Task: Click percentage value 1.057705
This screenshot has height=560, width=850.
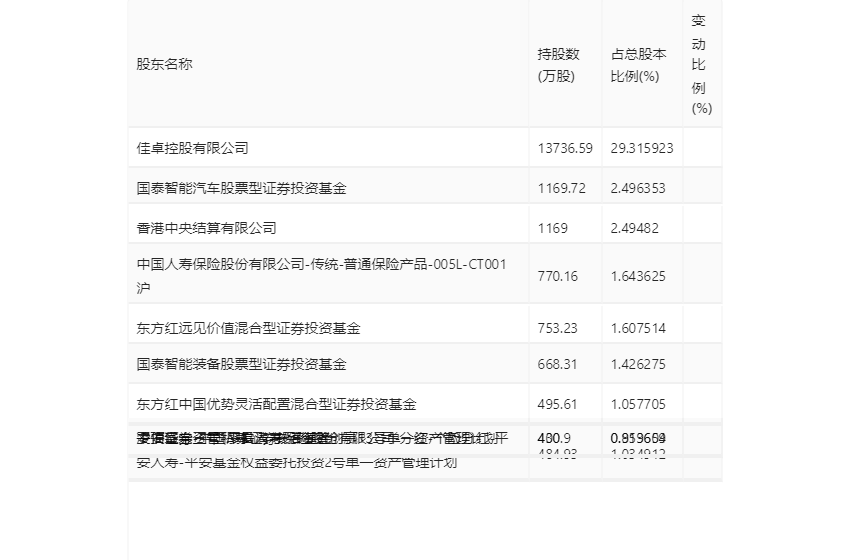Action: (x=638, y=404)
